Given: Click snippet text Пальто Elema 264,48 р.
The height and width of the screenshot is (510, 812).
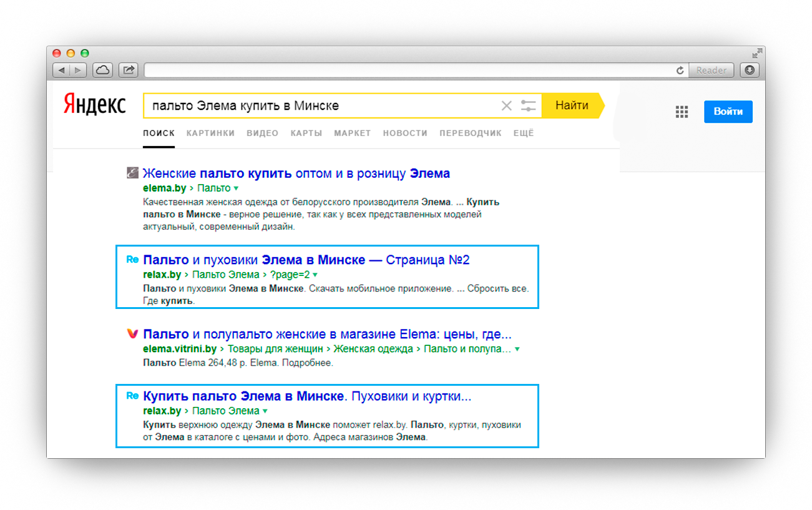Looking at the screenshot, I should [238, 363].
